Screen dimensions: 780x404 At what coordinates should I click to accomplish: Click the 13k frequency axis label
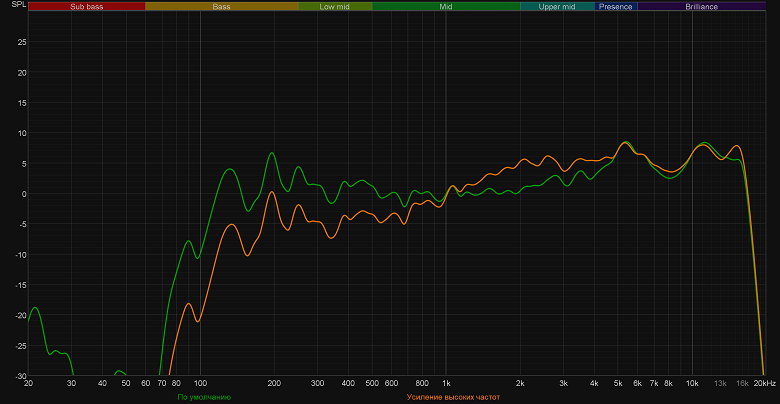click(720, 383)
